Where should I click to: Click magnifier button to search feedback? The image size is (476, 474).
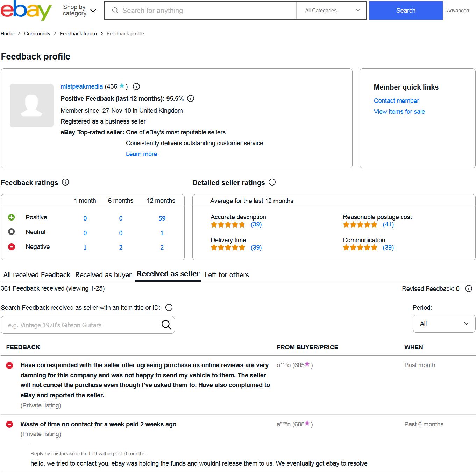(166, 325)
